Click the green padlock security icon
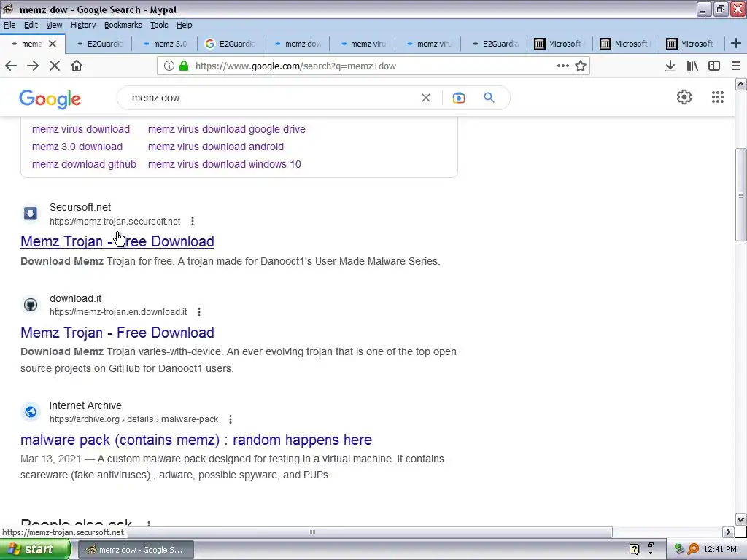The height and width of the screenshot is (560, 747). [x=183, y=66]
